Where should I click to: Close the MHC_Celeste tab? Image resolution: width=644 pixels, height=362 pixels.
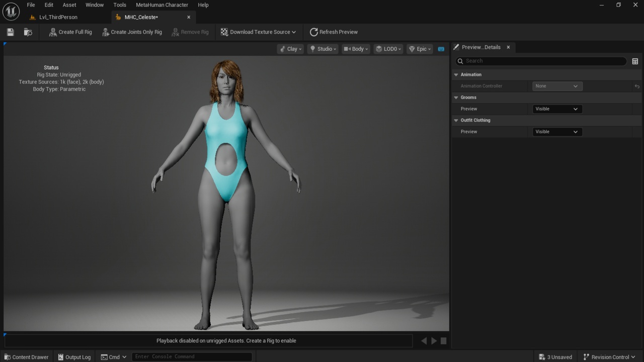(189, 17)
